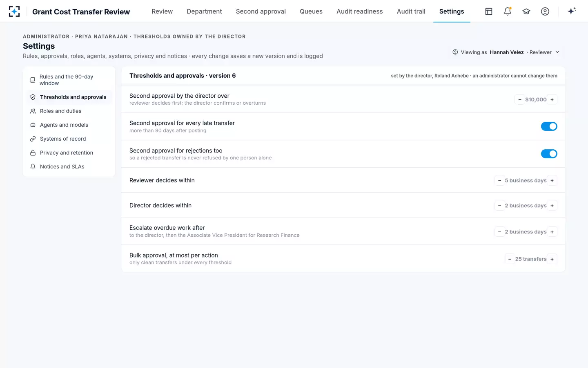Click the Thresholds and approvals version 6 heading
The height and width of the screenshot is (368, 588).
pos(183,76)
